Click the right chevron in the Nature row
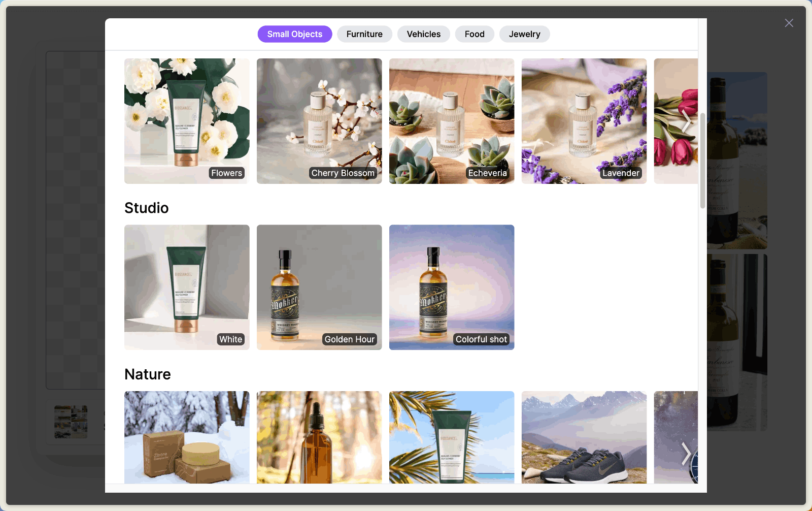 click(686, 453)
